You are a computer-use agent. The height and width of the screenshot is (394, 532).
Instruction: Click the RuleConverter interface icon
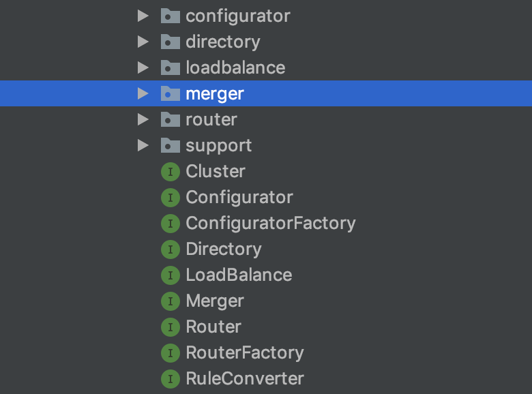tap(170, 379)
